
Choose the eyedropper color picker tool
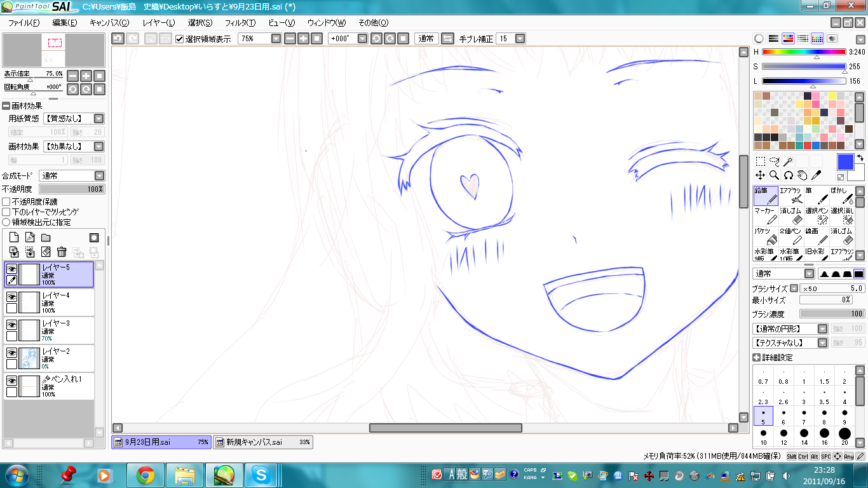click(x=817, y=175)
